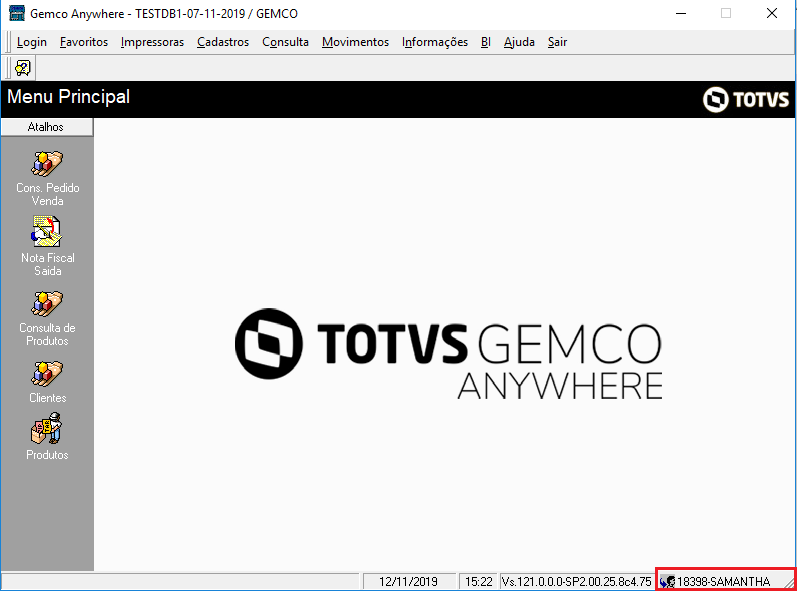Image resolution: width=797 pixels, height=591 pixels.
Task: Click the Atalhos panel header button
Action: click(x=47, y=127)
